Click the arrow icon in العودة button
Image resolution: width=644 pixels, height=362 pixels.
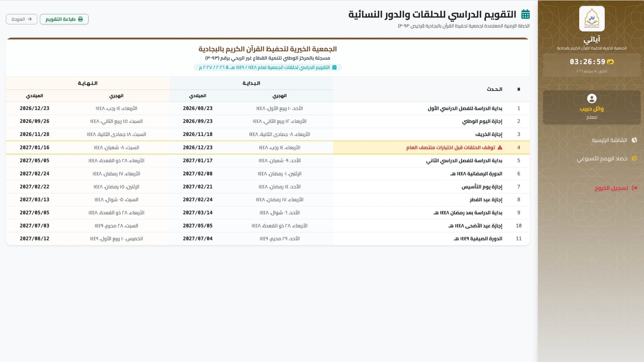(30, 19)
